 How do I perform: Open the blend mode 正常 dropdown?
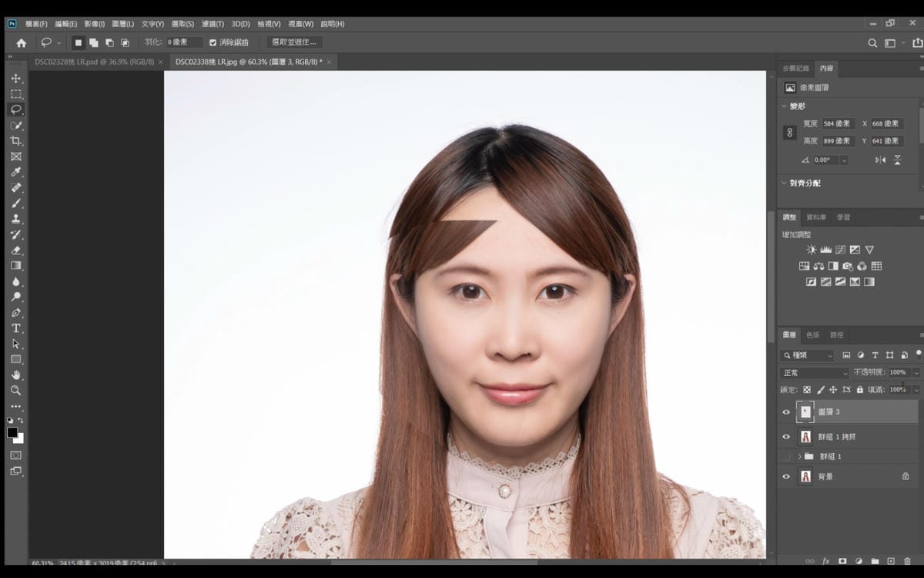tap(815, 373)
